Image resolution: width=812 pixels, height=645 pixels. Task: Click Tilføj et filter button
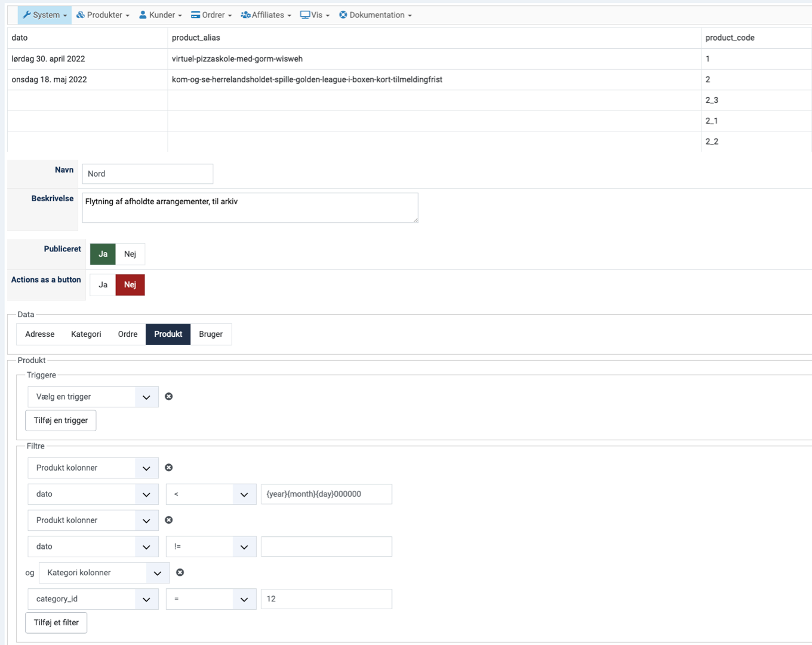click(x=56, y=622)
